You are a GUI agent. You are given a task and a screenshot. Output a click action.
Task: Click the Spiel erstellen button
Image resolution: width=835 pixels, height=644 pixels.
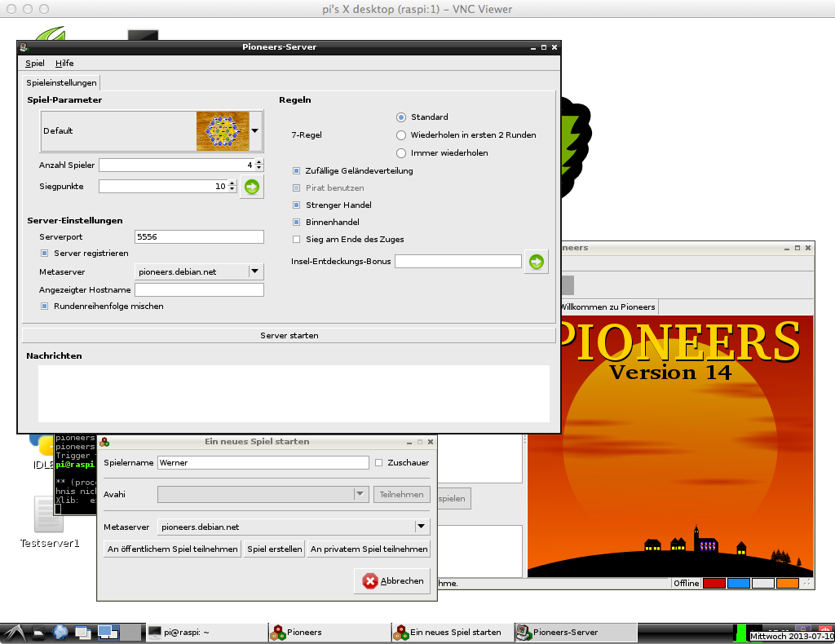[x=274, y=549]
